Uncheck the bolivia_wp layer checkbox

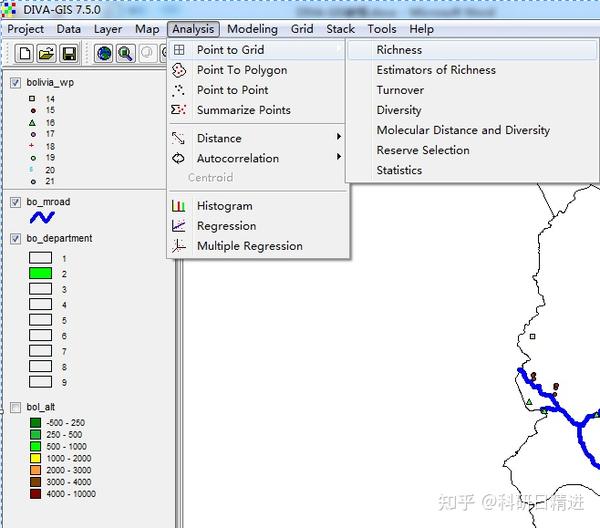(15, 83)
